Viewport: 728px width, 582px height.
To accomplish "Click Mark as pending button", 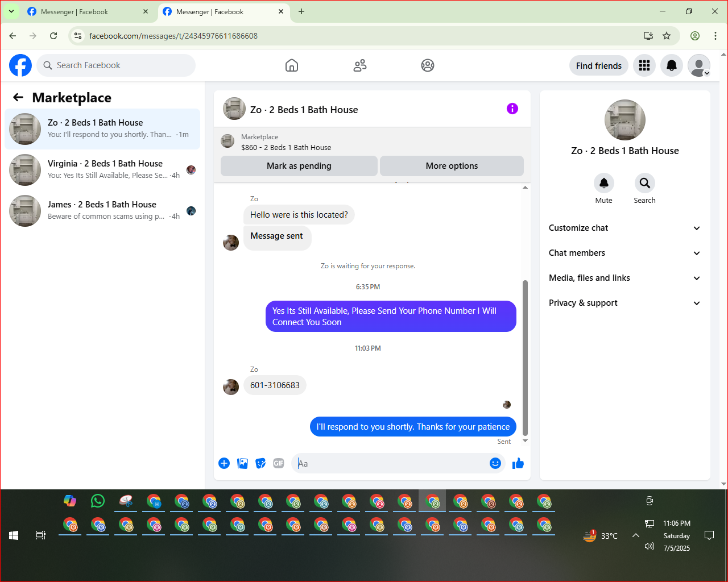I will point(299,166).
